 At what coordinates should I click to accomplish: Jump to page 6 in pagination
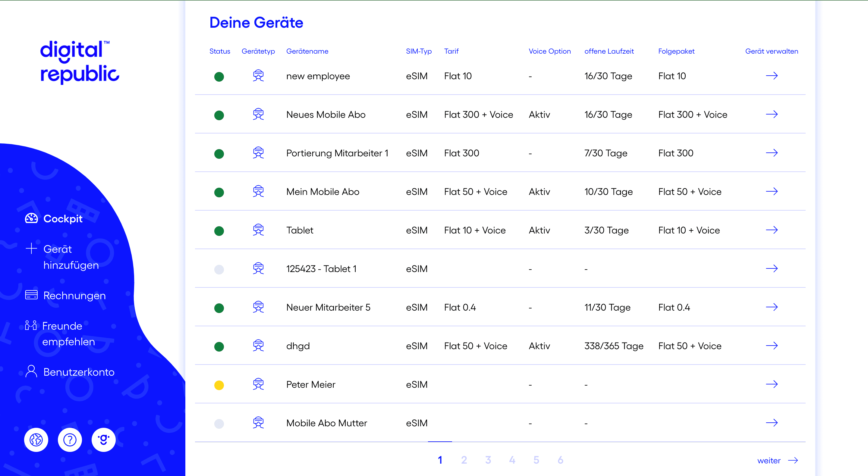tap(560, 460)
